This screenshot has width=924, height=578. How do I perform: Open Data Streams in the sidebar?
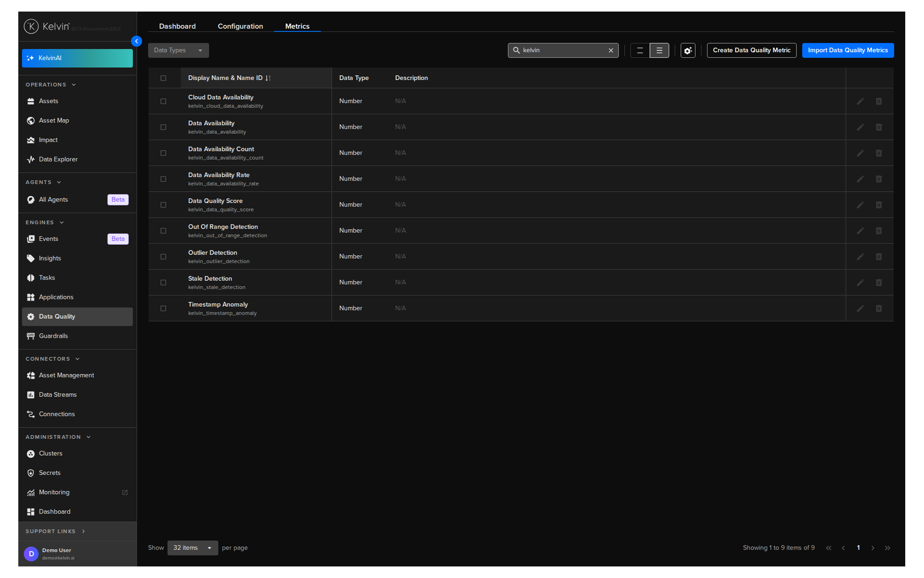(x=77, y=395)
